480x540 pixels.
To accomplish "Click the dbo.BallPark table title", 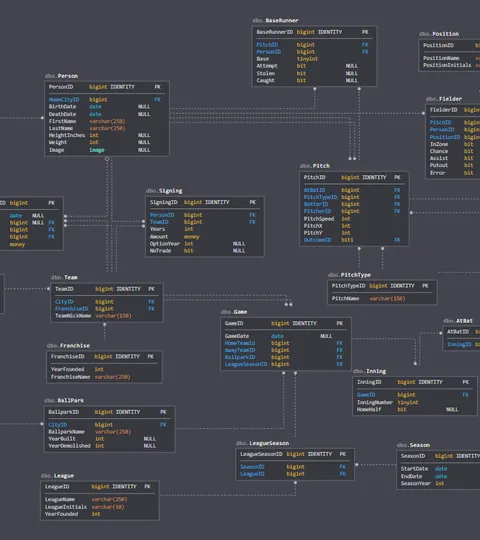I will [64, 400].
